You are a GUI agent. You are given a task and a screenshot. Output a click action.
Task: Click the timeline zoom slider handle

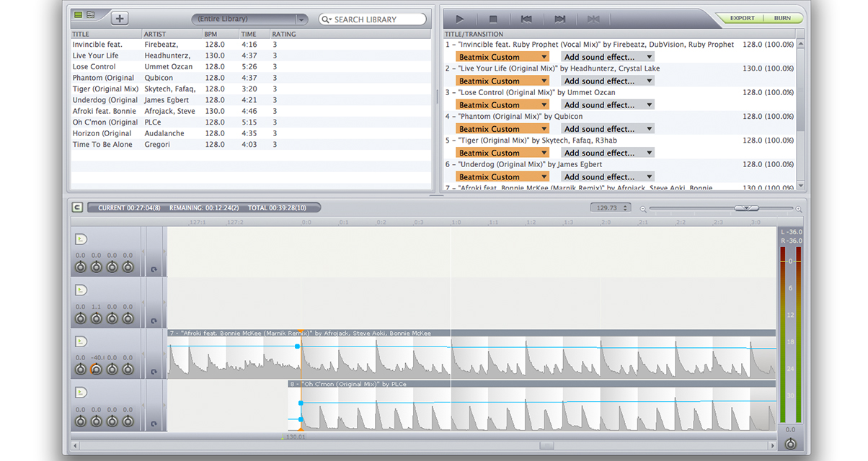(746, 208)
